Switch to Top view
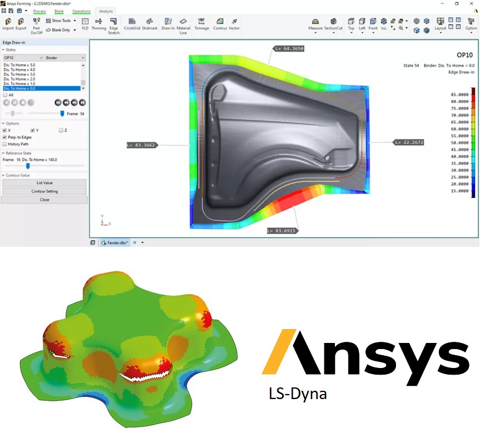Viewport: 481px width, 448px height. click(351, 24)
